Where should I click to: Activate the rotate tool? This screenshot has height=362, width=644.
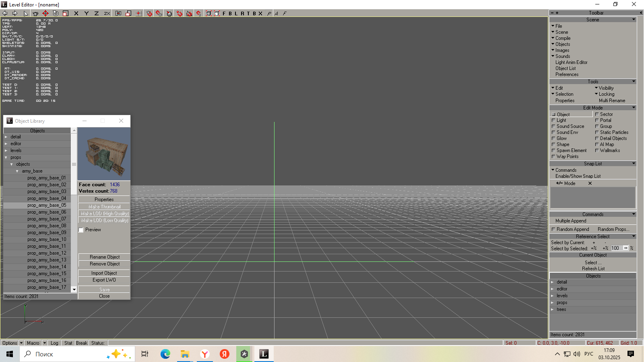[56, 13]
